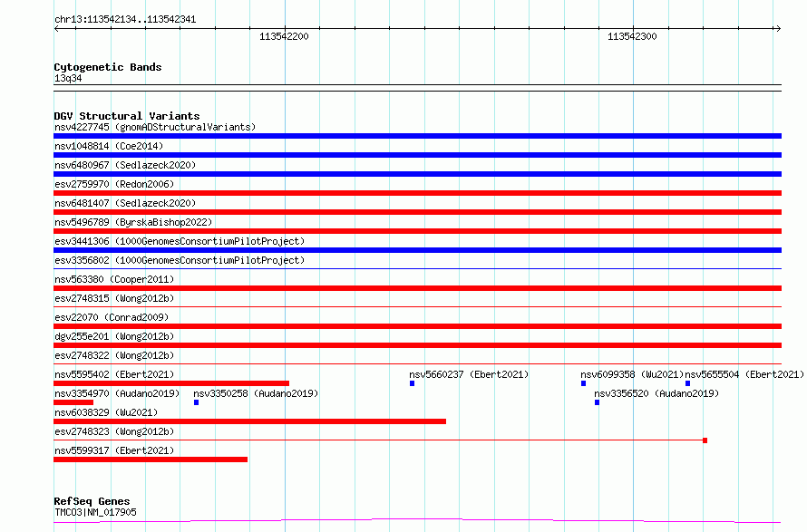Image resolution: width=807 pixels, height=532 pixels.
Task: Click the RefSeq Genes track title
Action: pos(92,501)
